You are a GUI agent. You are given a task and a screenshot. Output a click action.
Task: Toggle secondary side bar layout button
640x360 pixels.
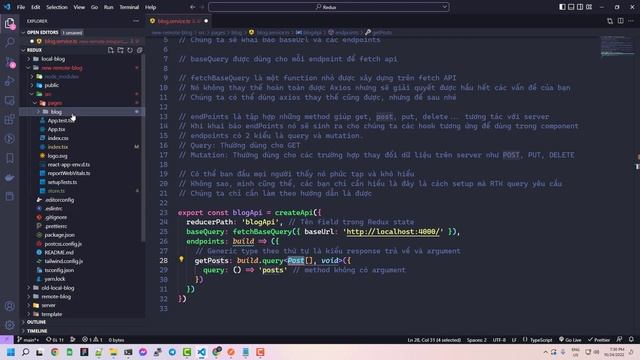tap(580, 7)
